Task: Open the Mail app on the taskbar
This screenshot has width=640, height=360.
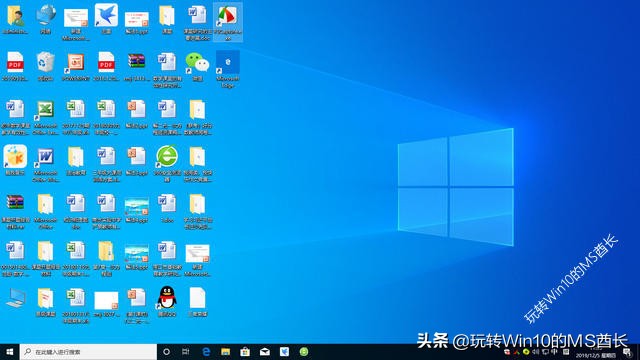Action: 264,351
